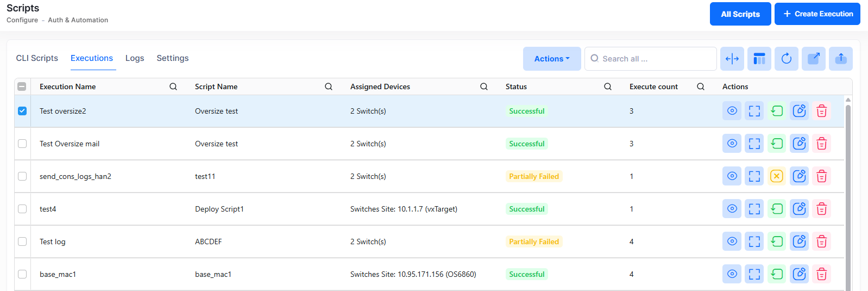
Task: Click the Configure breadcrumb link
Action: [22, 20]
